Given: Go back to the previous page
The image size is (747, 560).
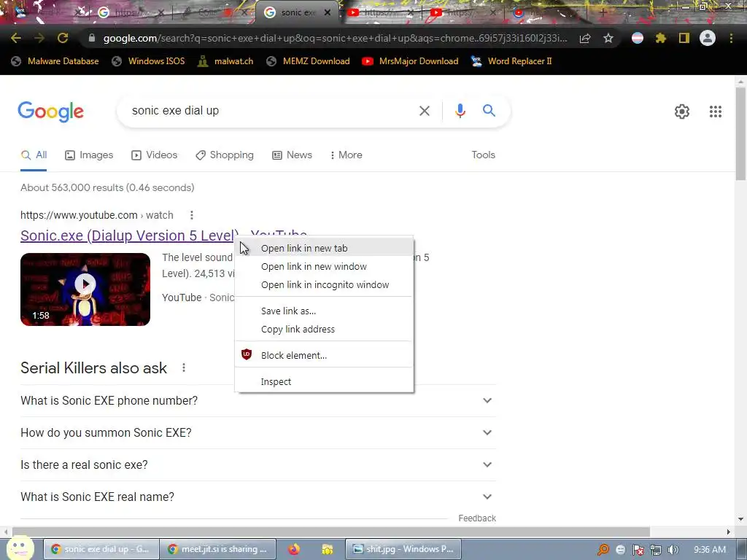Looking at the screenshot, I should tap(16, 38).
